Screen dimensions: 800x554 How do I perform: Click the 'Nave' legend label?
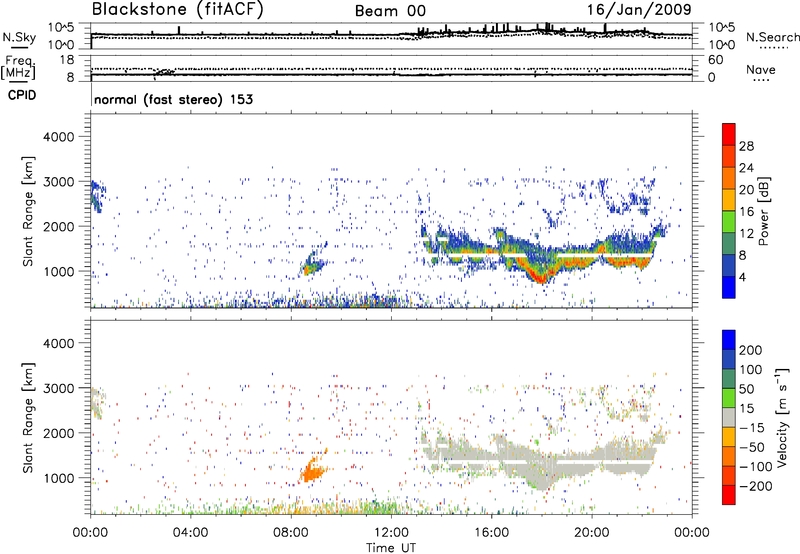coord(760,69)
